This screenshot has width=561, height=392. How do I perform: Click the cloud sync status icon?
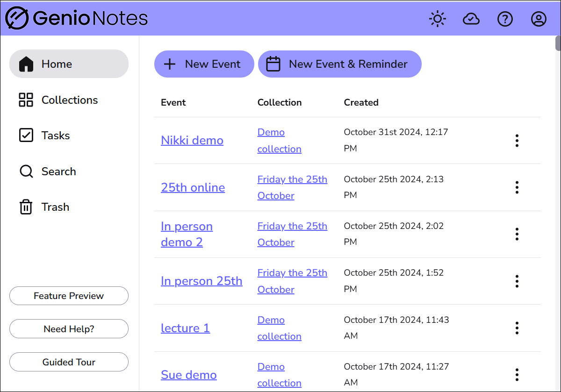click(471, 19)
